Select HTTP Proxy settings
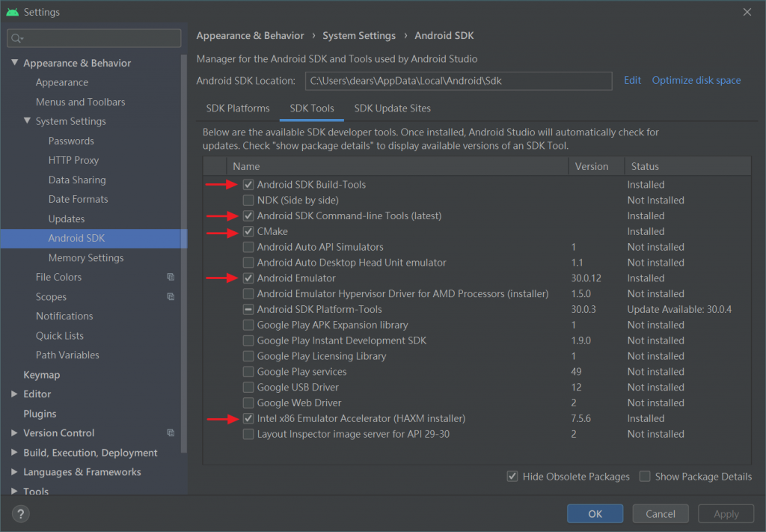 coord(74,160)
